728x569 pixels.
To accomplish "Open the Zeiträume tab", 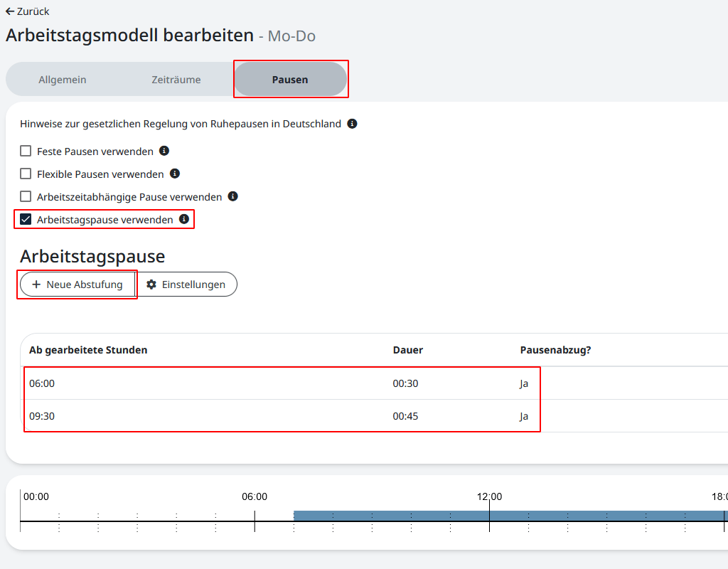I will click(x=176, y=80).
